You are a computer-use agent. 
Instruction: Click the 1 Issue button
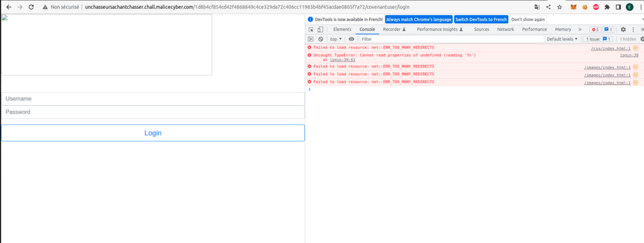coord(598,39)
